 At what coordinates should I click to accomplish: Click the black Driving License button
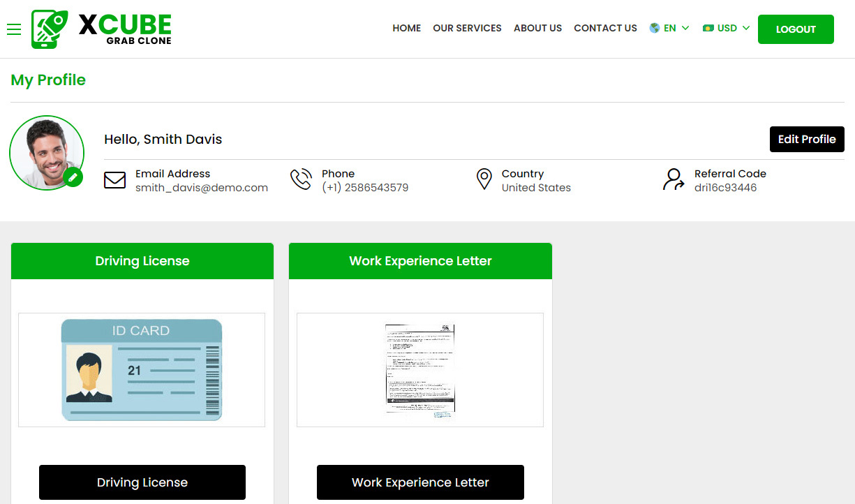(x=142, y=482)
